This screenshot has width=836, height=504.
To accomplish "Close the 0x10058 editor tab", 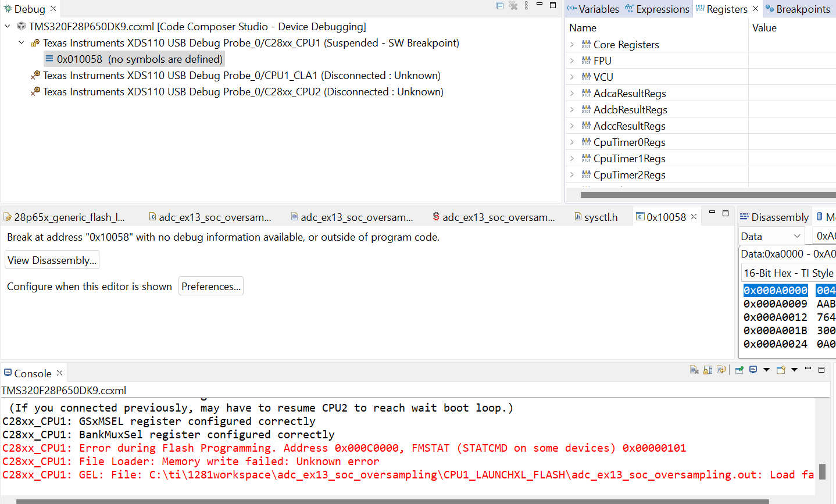I will pos(694,217).
